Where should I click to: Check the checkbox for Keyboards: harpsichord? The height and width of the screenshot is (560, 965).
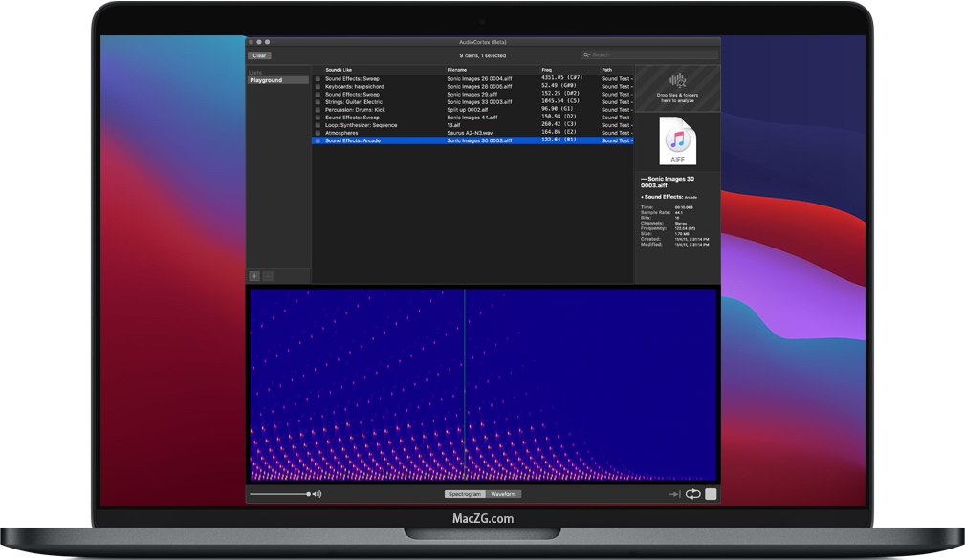(318, 86)
